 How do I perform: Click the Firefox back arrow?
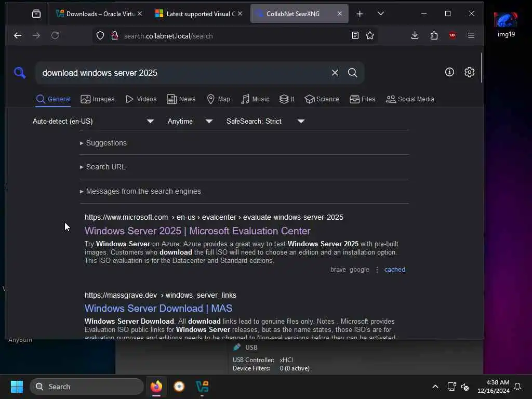[x=18, y=35]
